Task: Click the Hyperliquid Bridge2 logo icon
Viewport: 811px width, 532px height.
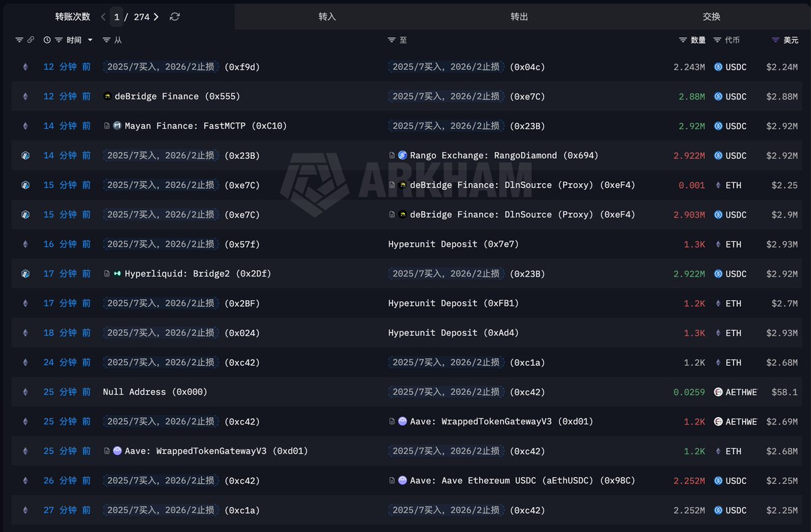Action: 118,274
